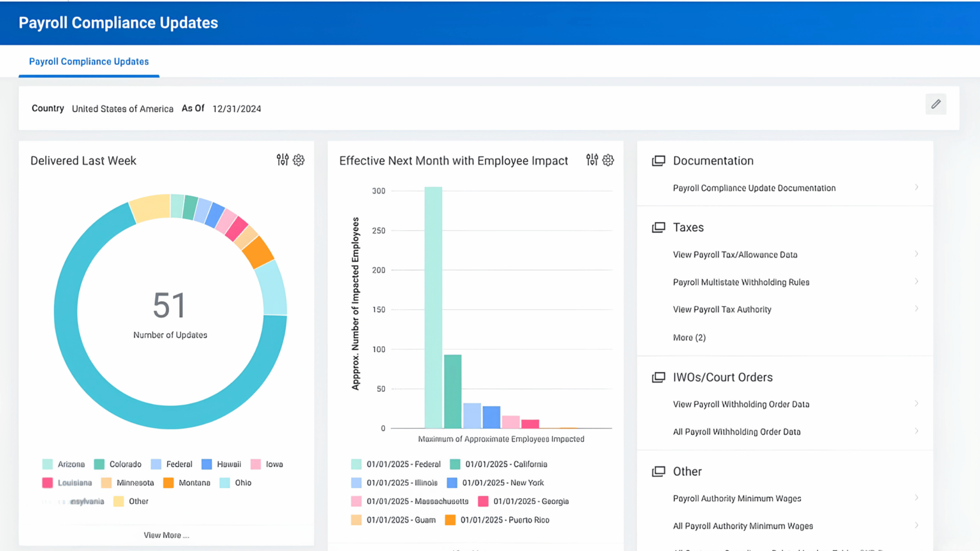Click Montana legend color swatch
The height and width of the screenshot is (551, 980).
[169, 483]
